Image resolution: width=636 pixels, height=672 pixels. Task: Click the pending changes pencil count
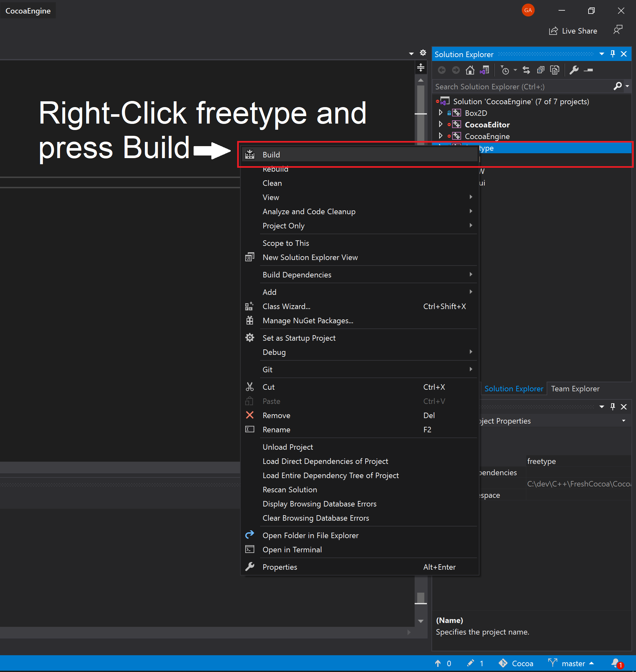click(x=475, y=663)
